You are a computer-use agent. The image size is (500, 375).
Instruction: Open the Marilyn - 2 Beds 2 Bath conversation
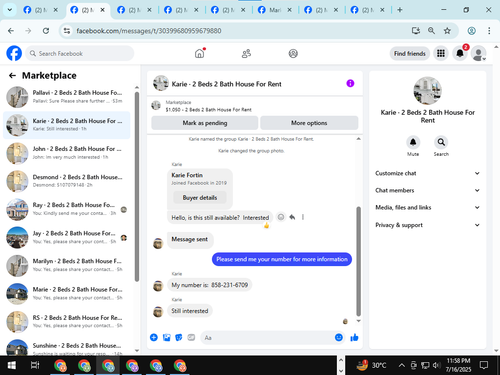click(68, 265)
